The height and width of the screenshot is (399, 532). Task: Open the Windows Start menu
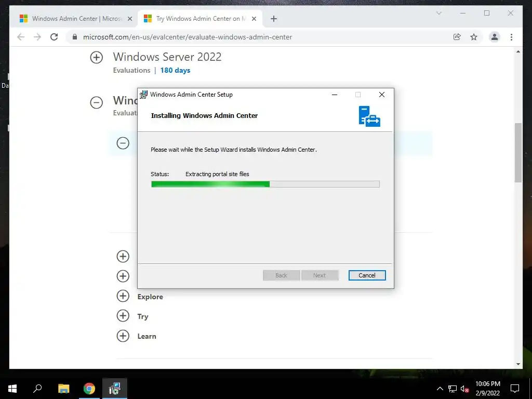tap(12, 389)
